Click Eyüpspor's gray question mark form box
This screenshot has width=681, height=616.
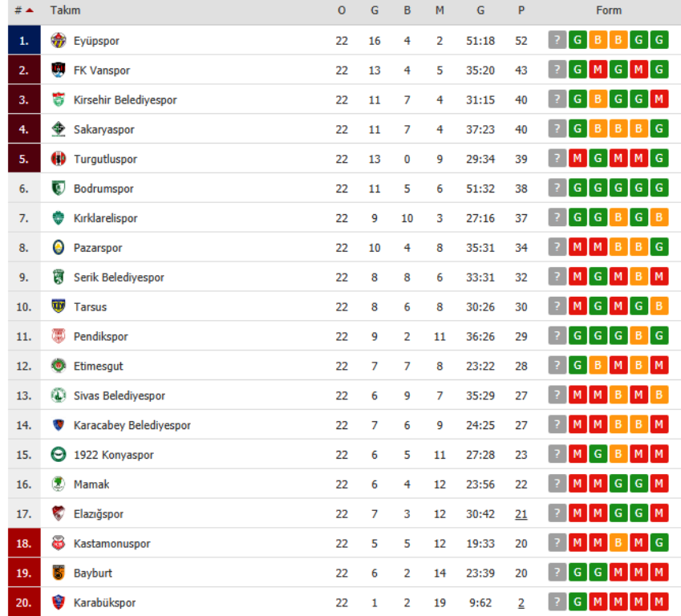557,41
